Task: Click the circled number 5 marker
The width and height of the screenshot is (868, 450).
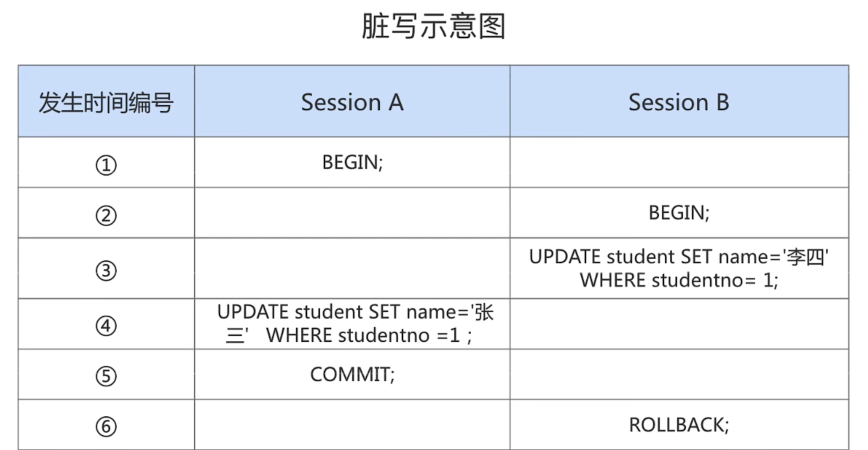Action: pyautogui.click(x=106, y=376)
